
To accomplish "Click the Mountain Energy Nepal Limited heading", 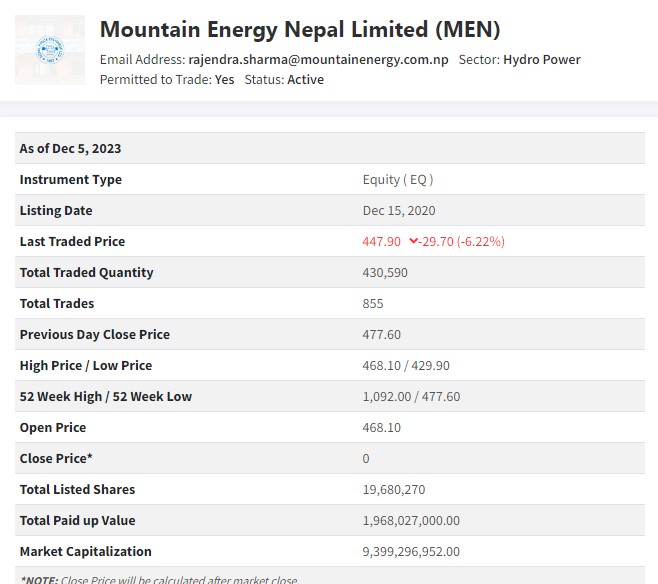I will [x=300, y=29].
